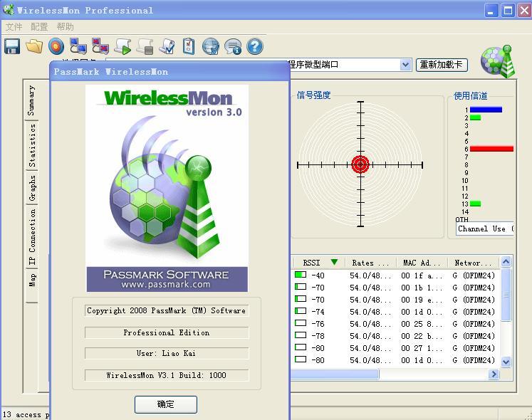Switch to the IP Connection side tab
The height and width of the screenshot is (420, 532).
pyautogui.click(x=32, y=236)
